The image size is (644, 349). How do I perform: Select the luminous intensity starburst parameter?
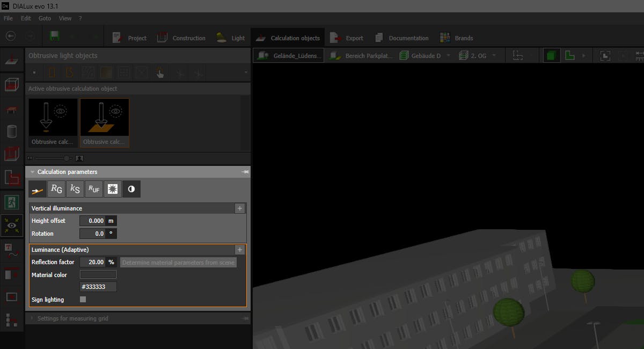click(113, 189)
